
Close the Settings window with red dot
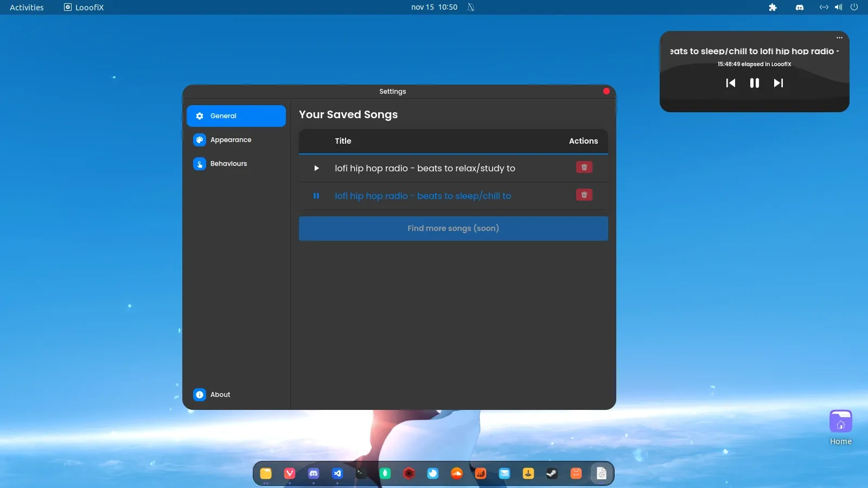[606, 91]
